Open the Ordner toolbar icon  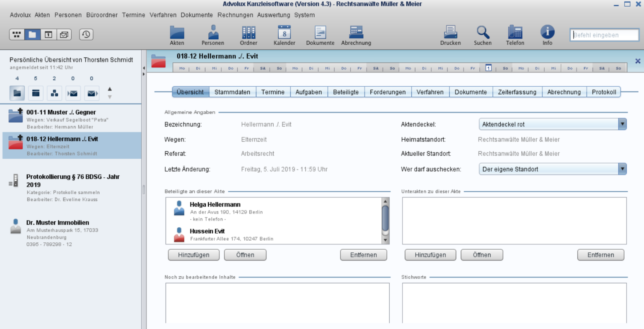pyautogui.click(x=248, y=35)
